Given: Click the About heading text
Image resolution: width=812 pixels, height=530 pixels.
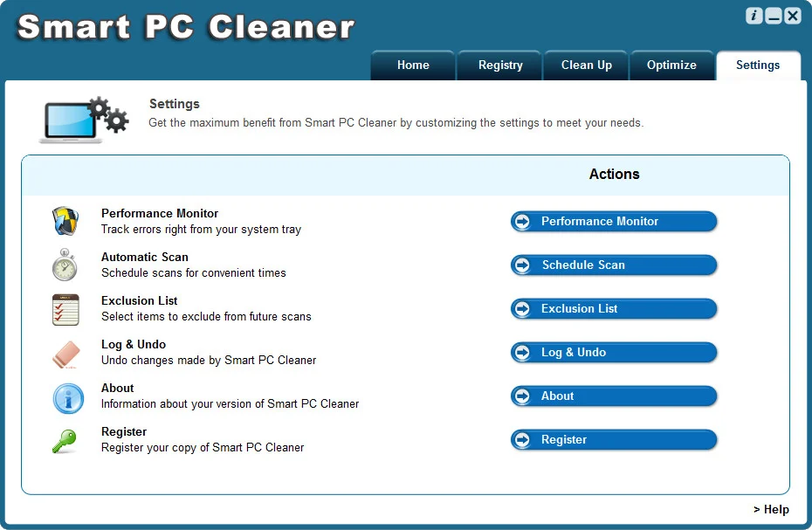Looking at the screenshot, I should [118, 388].
